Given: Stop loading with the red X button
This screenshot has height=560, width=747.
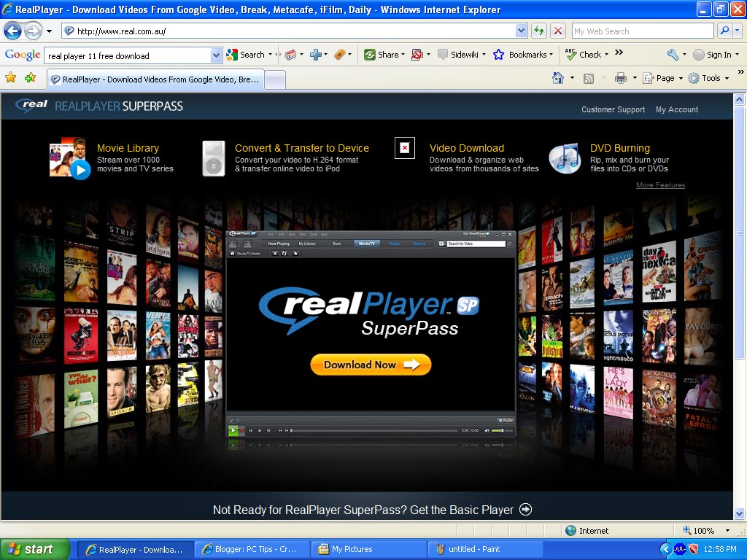Looking at the screenshot, I should (557, 31).
